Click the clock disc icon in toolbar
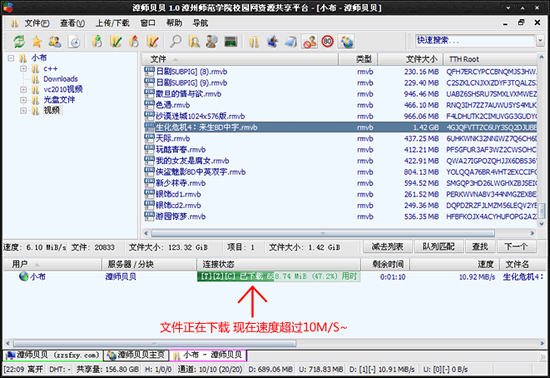Viewport: 550px width, 378px height. pyautogui.click(x=74, y=42)
